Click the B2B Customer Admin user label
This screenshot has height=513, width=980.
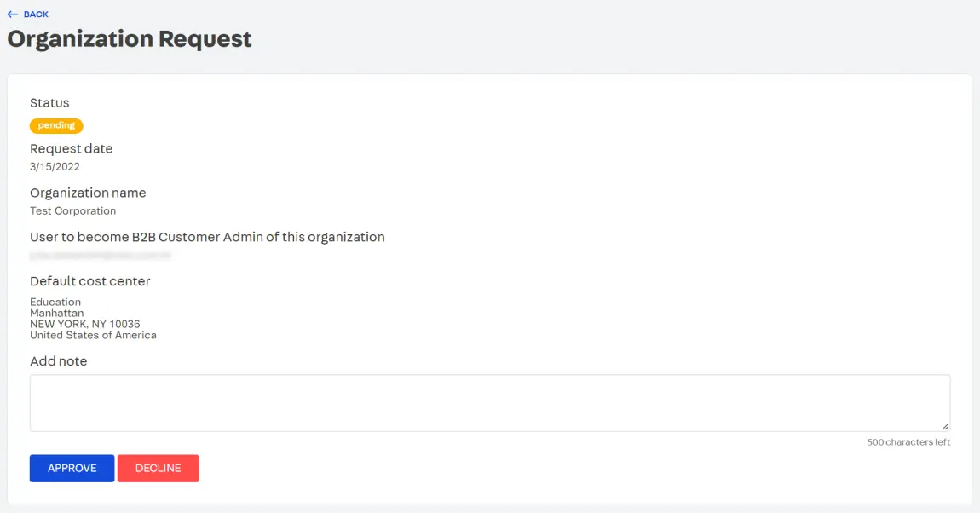pos(207,237)
